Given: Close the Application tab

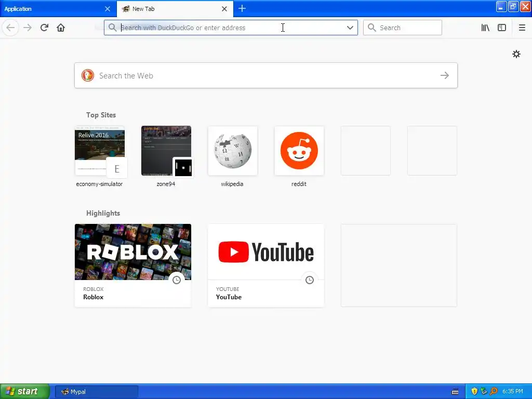Looking at the screenshot, I should [108, 9].
